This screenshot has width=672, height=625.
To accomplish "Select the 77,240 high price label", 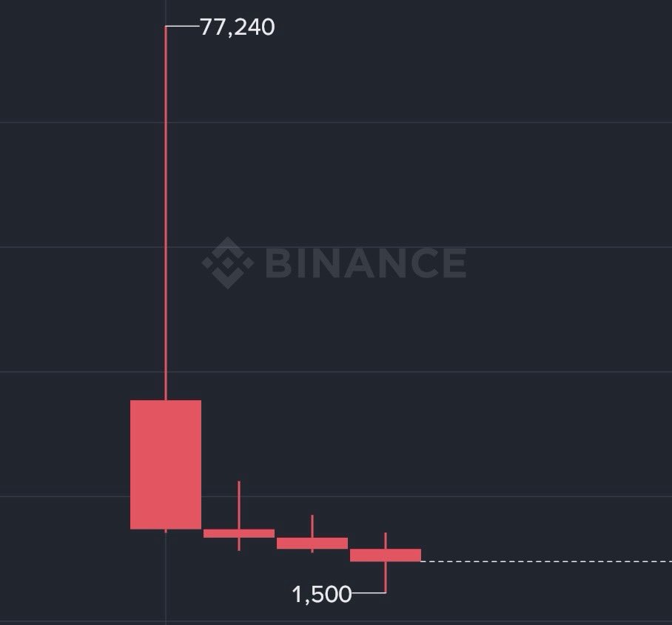I will click(237, 27).
